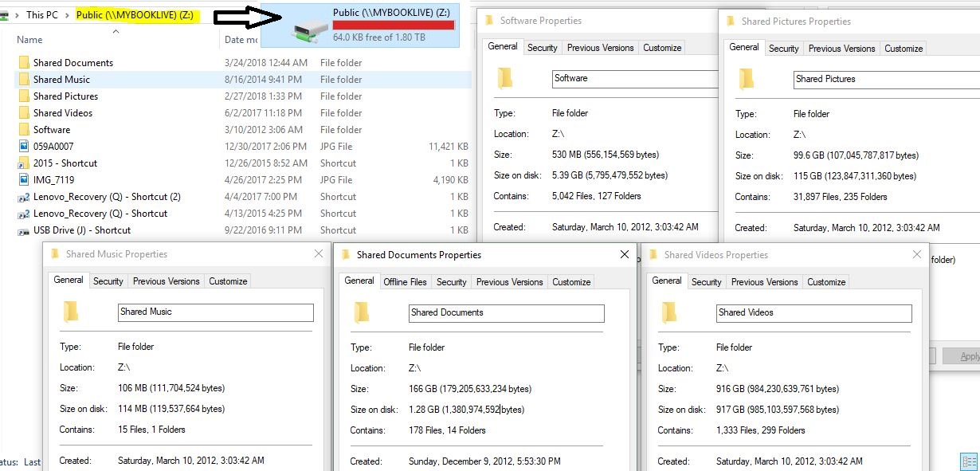Screen dimensions: 980x471
Task: Select the USB Drive (J) - Shortcut icon
Action: [x=24, y=230]
